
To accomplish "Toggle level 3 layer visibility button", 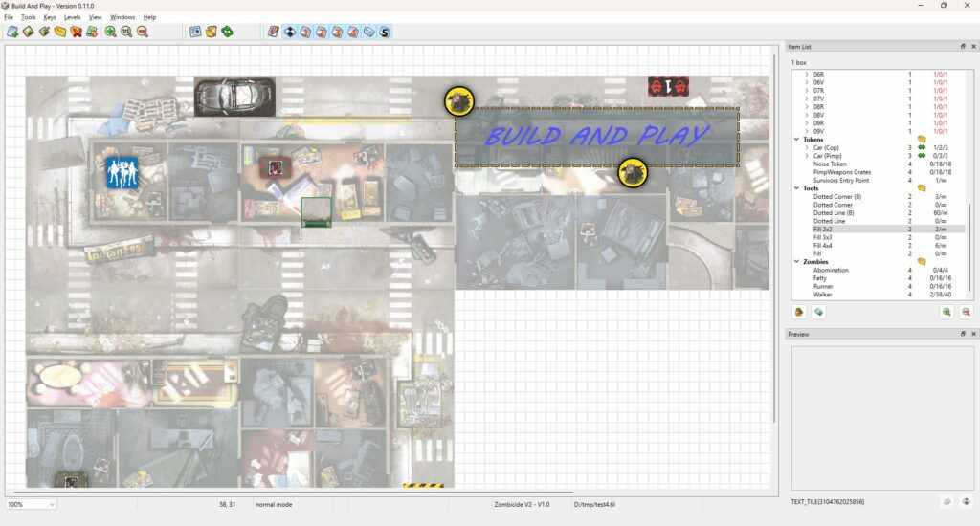I will coord(337,32).
